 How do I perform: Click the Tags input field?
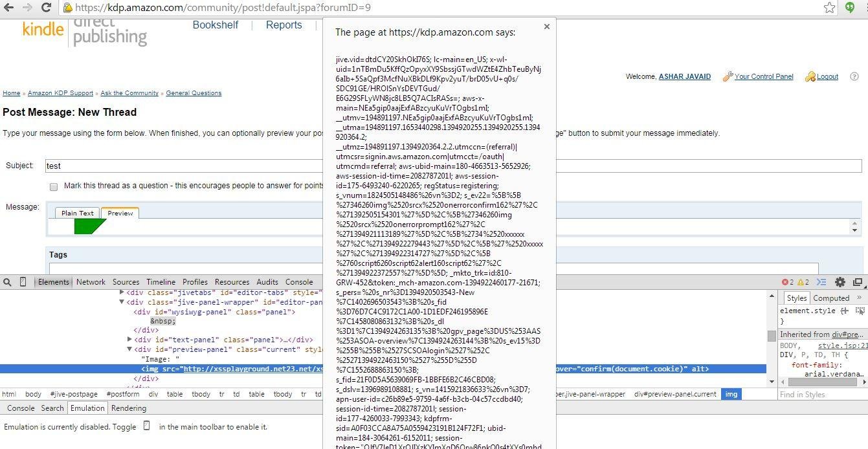coord(434,268)
